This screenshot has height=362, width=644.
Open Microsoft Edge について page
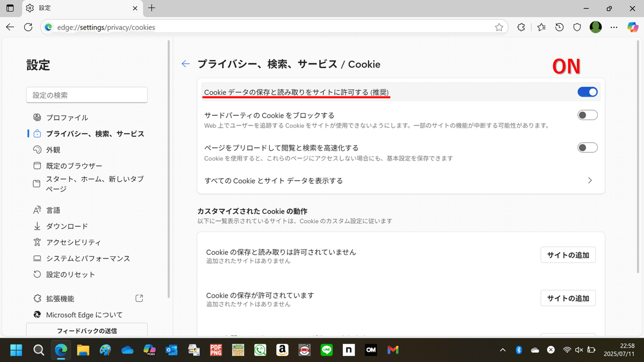tap(84, 315)
